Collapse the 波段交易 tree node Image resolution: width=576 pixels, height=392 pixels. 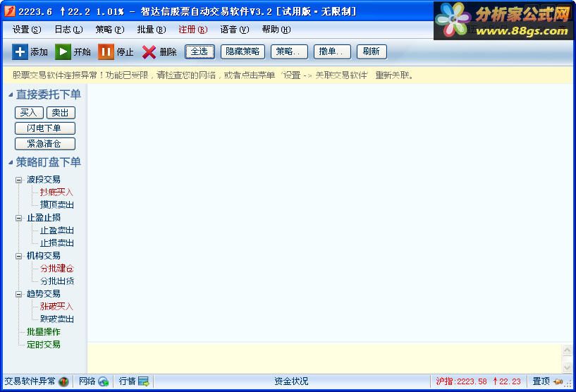tap(18, 180)
